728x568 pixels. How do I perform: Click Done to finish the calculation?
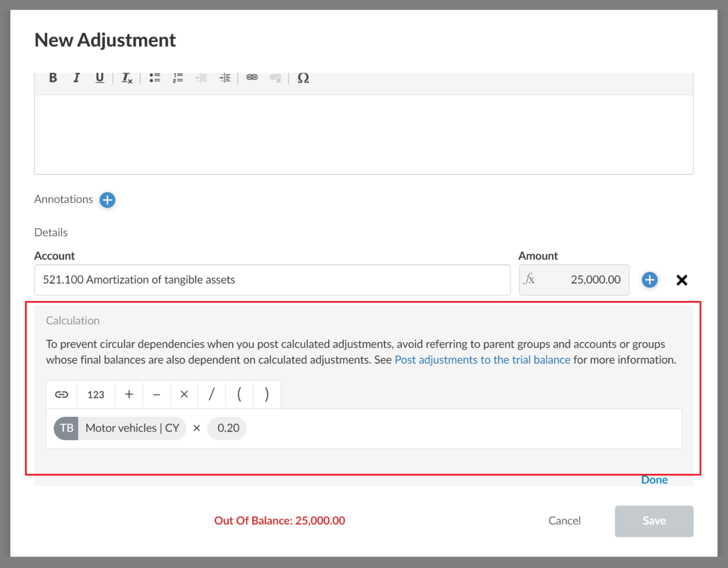(x=654, y=480)
